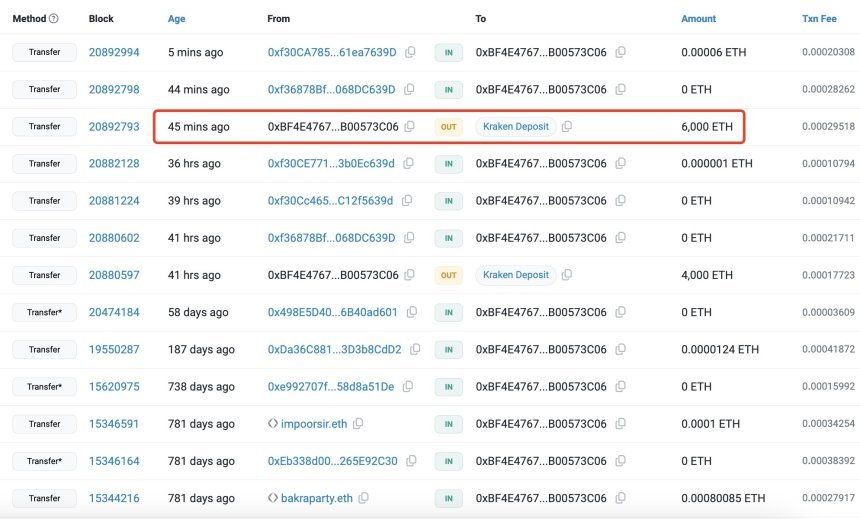Copy From address 0xe992707f...58d8a51De

pos(408,387)
